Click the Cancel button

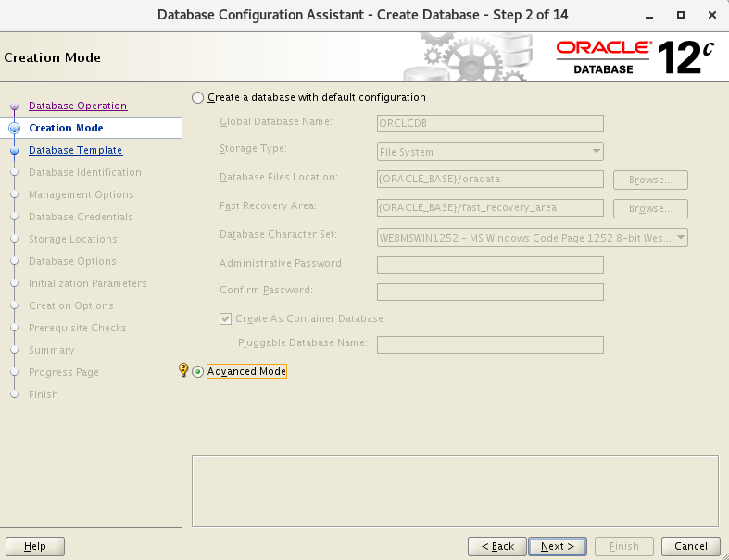point(691,546)
